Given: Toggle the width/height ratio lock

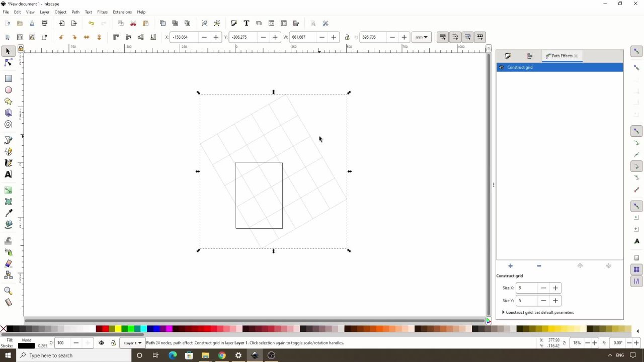Looking at the screenshot, I should tap(348, 37).
